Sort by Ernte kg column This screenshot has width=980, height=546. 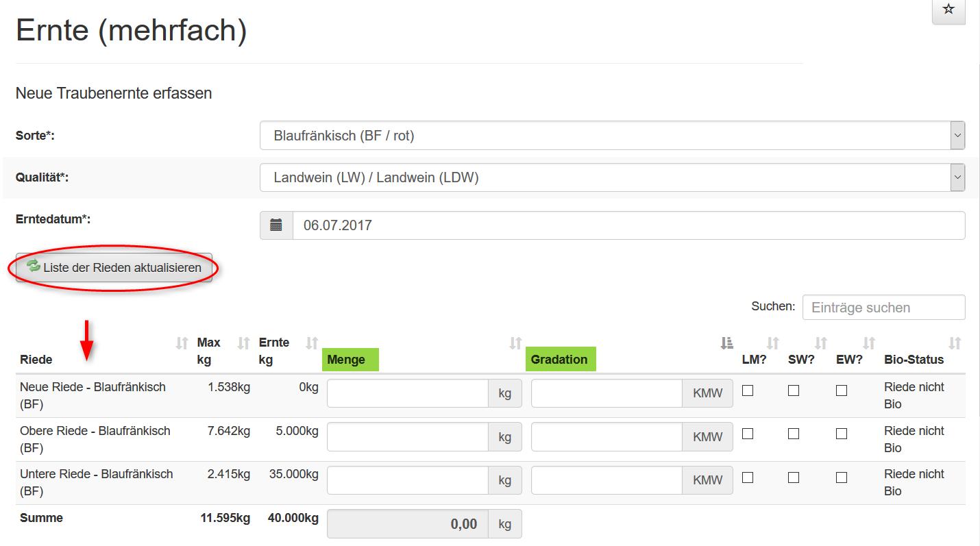coord(312,343)
